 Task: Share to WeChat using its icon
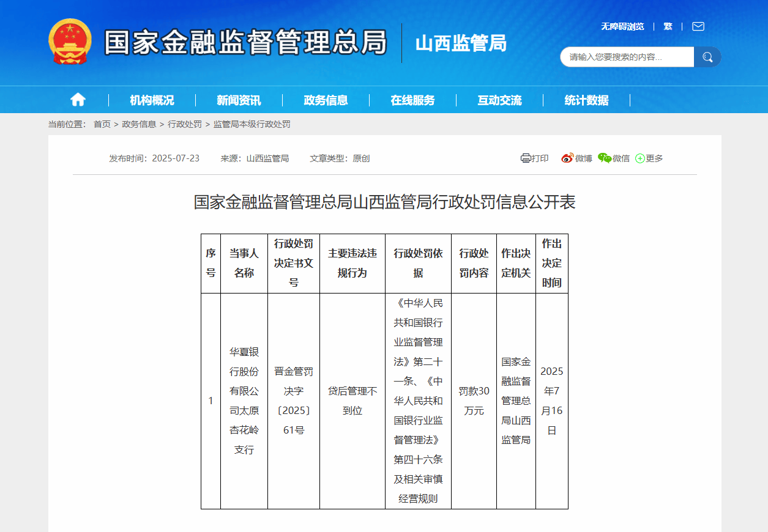click(x=605, y=158)
